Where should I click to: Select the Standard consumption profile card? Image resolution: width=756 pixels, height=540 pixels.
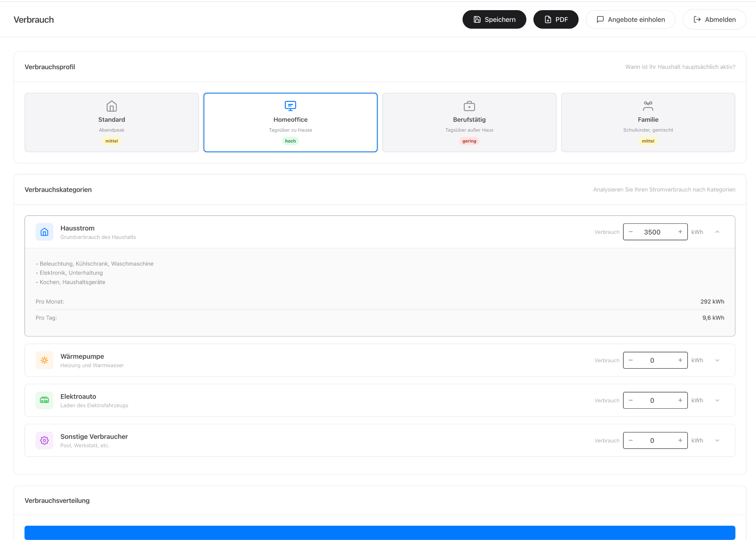click(112, 123)
